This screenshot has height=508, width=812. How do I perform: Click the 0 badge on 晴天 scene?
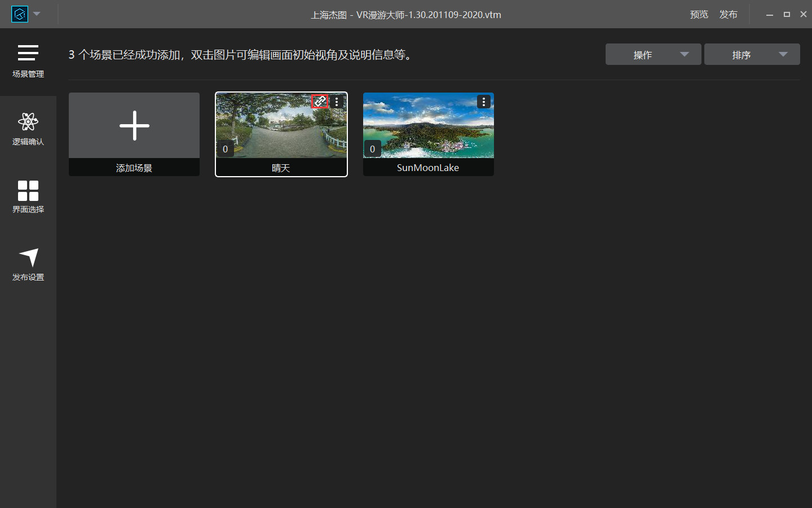(225, 149)
